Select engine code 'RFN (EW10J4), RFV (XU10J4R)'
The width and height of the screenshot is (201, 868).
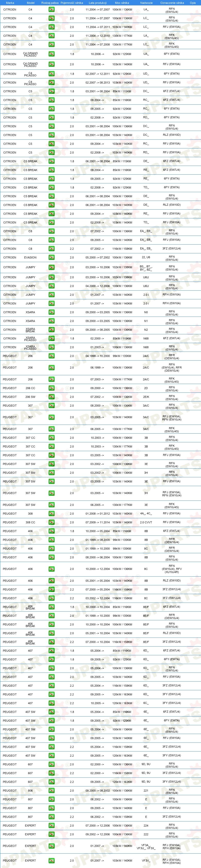[x=172, y=569]
